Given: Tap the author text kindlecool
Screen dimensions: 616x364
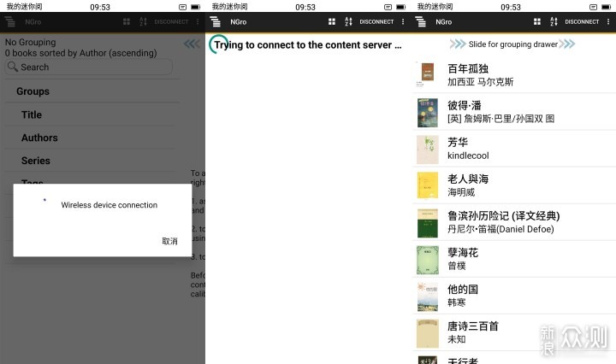Looking at the screenshot, I should (x=468, y=156).
